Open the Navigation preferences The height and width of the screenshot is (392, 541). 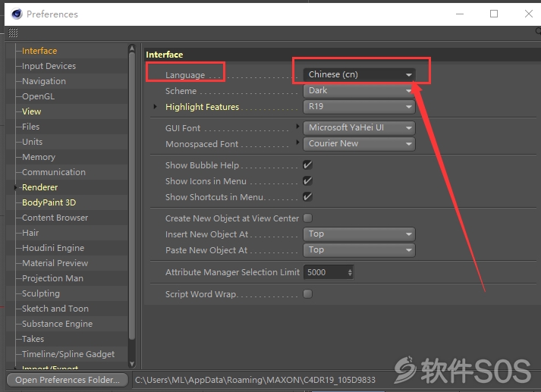44,81
